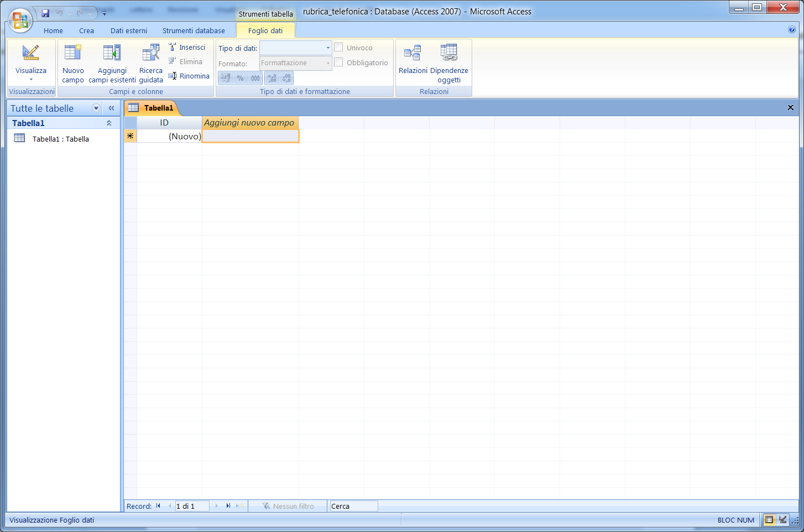Collapse the Tabella1 group in navigation pane
Image resolution: width=804 pixels, height=532 pixels.
(109, 123)
